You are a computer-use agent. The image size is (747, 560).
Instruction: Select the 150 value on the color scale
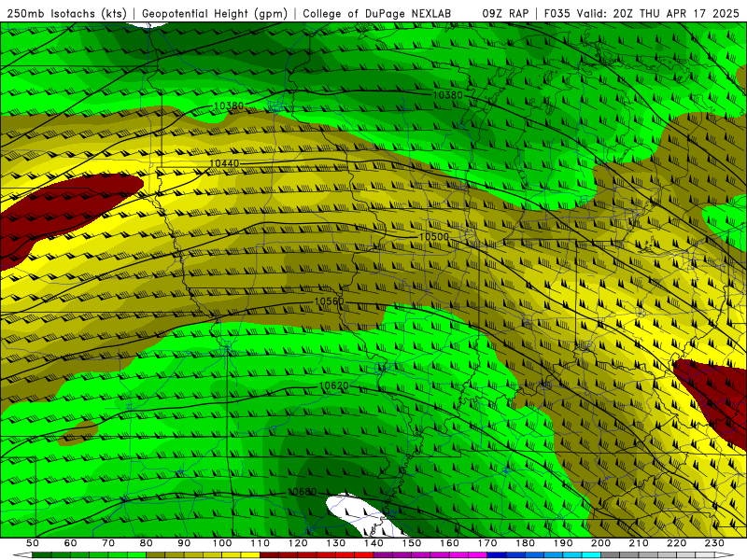coord(412,543)
